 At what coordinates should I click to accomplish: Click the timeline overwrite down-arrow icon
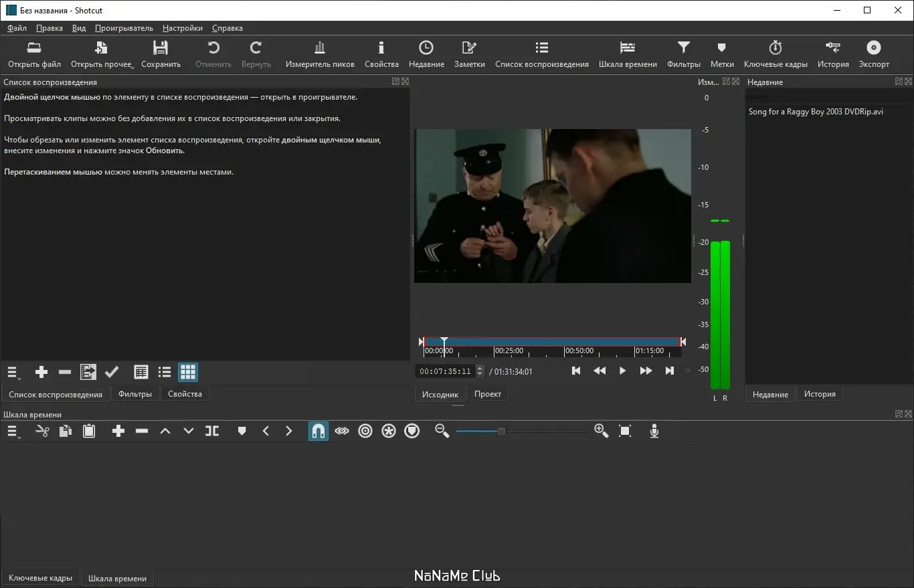coord(189,431)
